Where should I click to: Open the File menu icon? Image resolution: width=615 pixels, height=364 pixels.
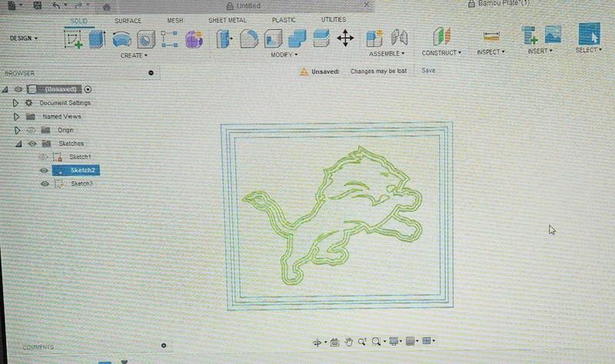pos(12,5)
